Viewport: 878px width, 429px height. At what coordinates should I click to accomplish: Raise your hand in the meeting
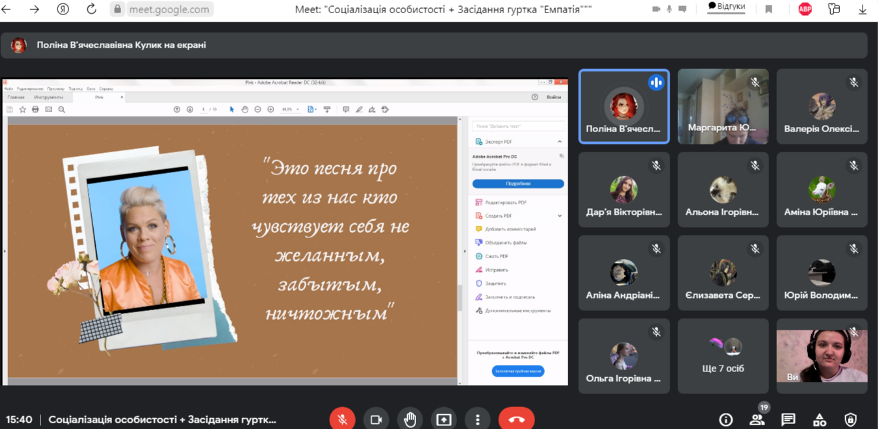point(410,419)
